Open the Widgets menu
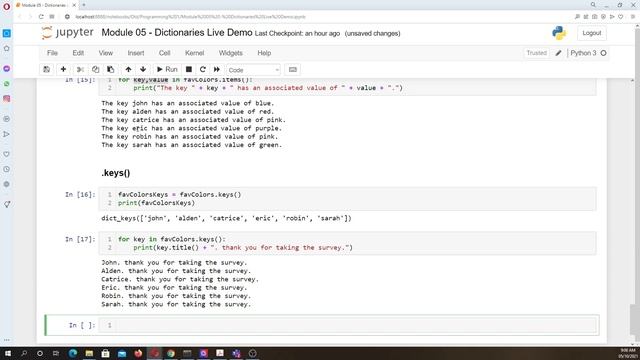This screenshot has width=640, height=360. tap(231, 53)
